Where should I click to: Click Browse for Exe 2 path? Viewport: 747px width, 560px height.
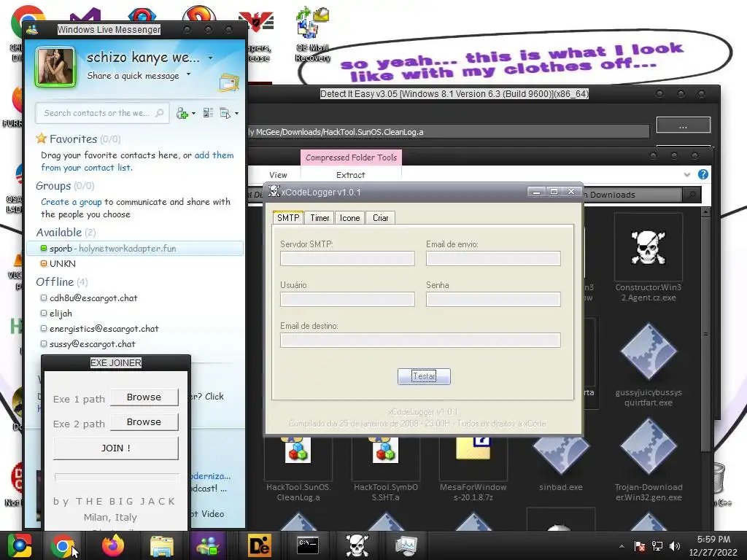point(144,422)
